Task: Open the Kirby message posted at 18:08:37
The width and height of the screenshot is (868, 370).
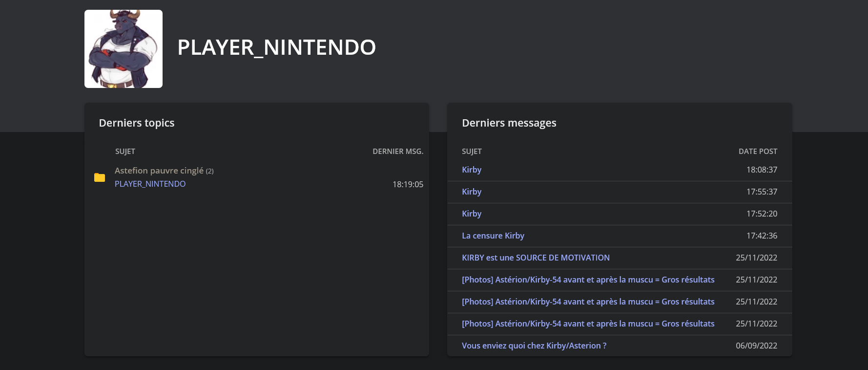Action: click(x=472, y=170)
